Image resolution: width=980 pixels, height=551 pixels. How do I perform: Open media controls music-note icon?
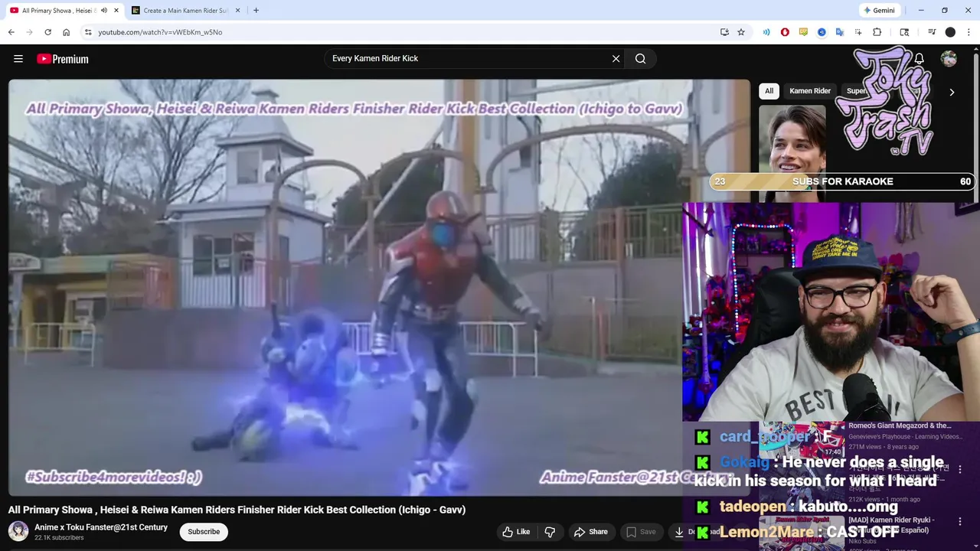pyautogui.click(x=932, y=32)
